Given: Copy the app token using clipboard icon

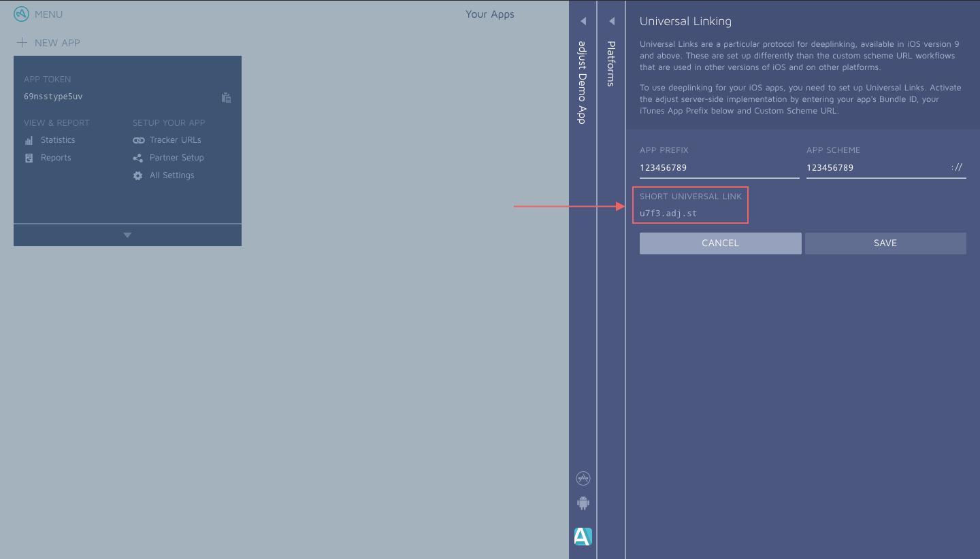Looking at the screenshot, I should [x=226, y=97].
